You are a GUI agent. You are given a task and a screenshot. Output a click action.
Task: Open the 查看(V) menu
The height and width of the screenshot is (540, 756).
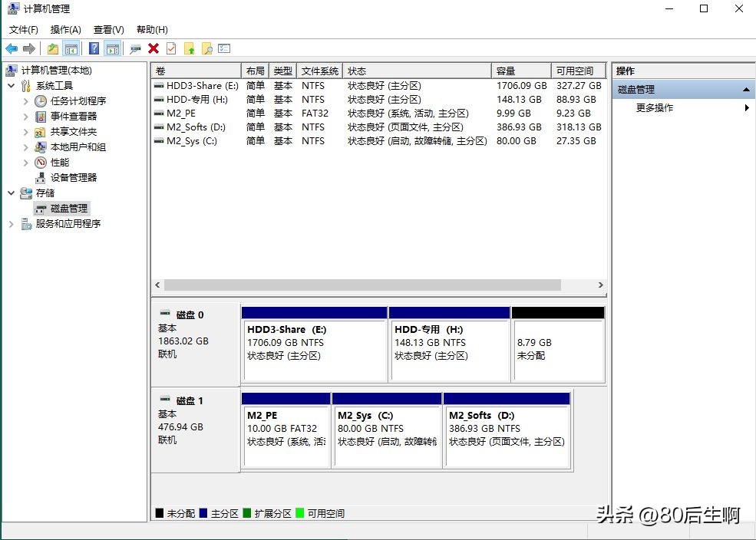click(107, 29)
